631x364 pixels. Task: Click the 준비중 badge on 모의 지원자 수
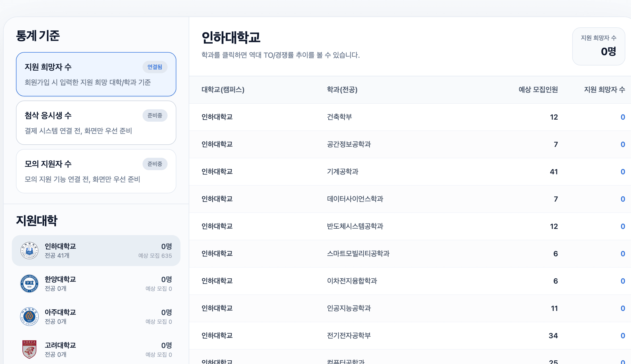[155, 164]
